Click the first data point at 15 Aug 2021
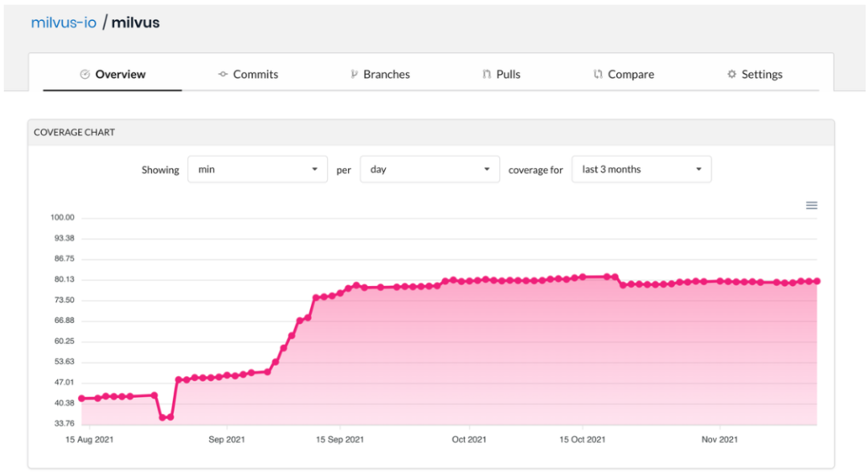The image size is (868, 475). [81, 398]
